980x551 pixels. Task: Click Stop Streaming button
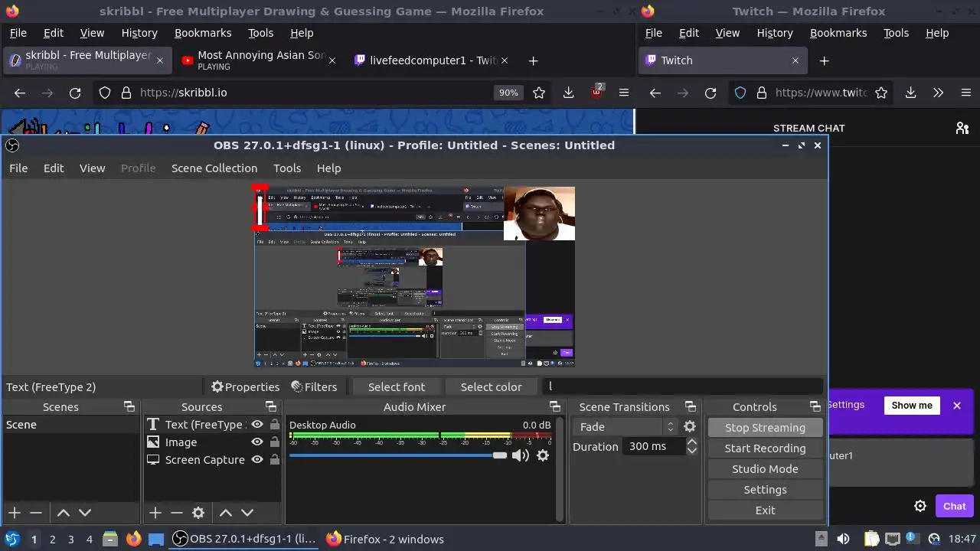(x=765, y=428)
